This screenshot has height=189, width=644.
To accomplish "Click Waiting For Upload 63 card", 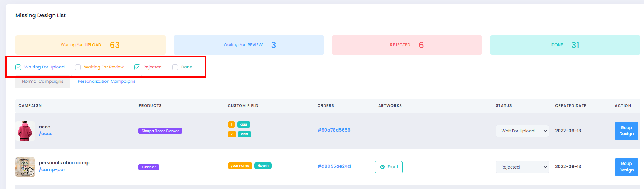I will click(x=90, y=45).
